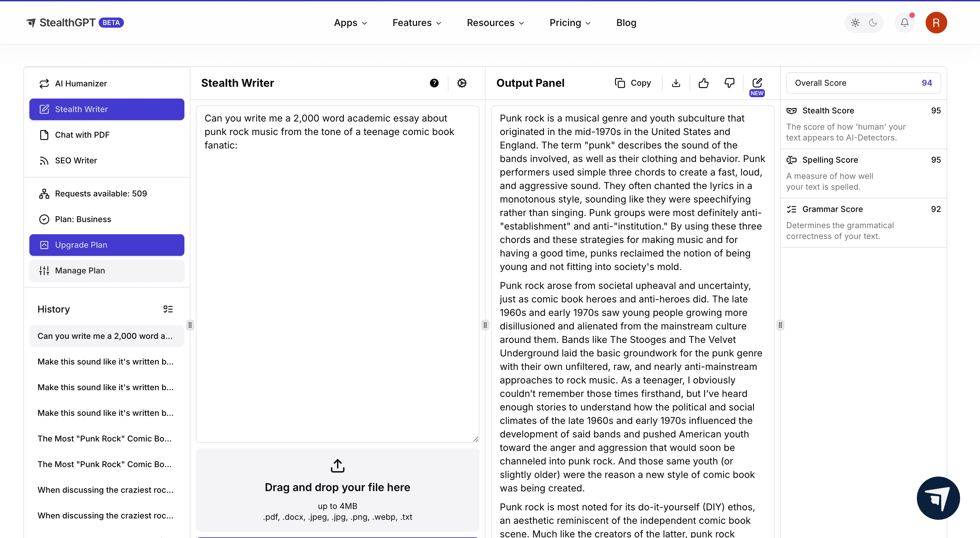Click the thumbs up icon

[x=703, y=83]
